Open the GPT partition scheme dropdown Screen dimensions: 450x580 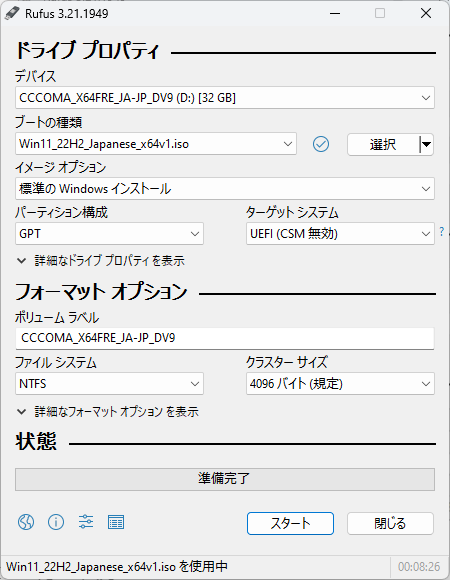(109, 233)
